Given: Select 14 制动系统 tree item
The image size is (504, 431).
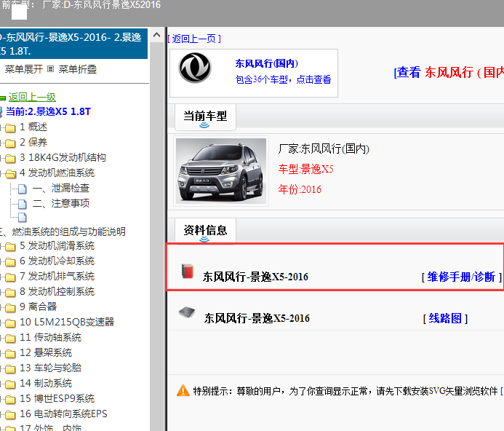Looking at the screenshot, I should click(x=46, y=383).
